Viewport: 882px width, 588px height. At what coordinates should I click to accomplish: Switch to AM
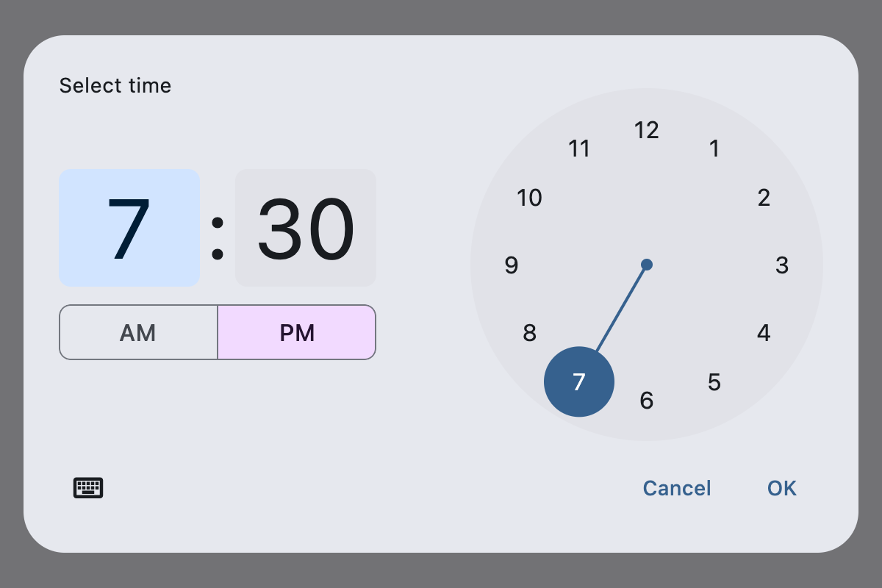(138, 332)
